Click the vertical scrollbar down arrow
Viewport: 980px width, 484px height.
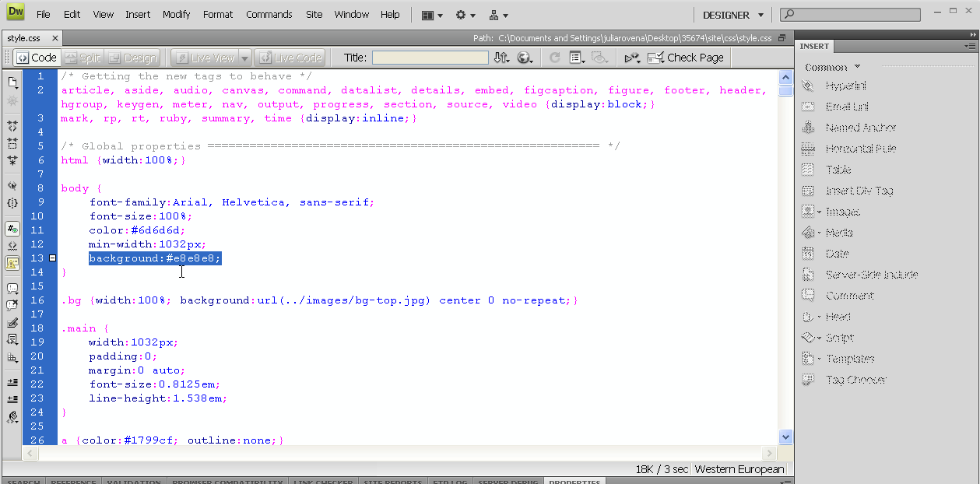click(785, 437)
